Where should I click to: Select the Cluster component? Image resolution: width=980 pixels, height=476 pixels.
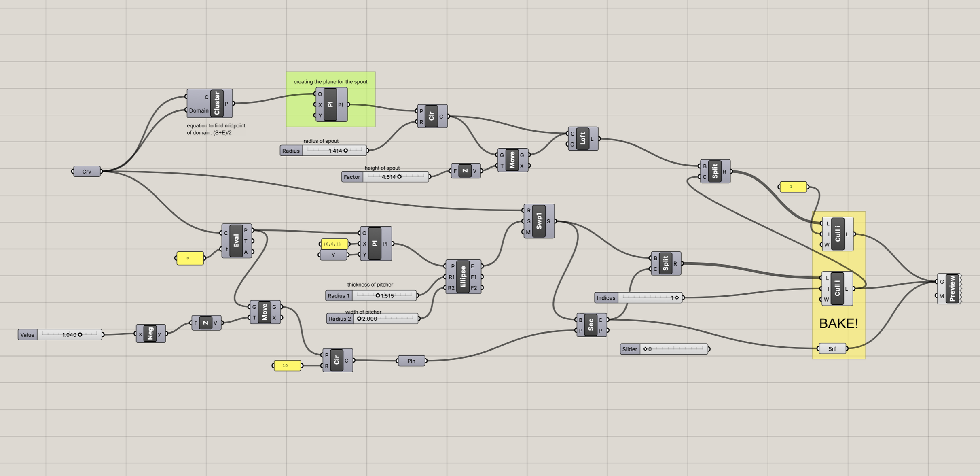coord(216,103)
